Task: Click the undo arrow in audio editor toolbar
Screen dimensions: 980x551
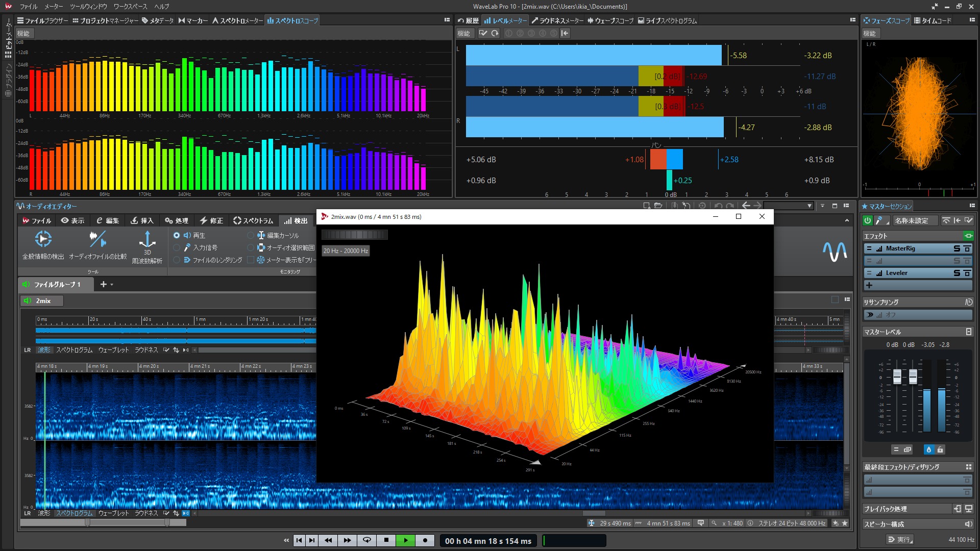Action: tap(718, 206)
